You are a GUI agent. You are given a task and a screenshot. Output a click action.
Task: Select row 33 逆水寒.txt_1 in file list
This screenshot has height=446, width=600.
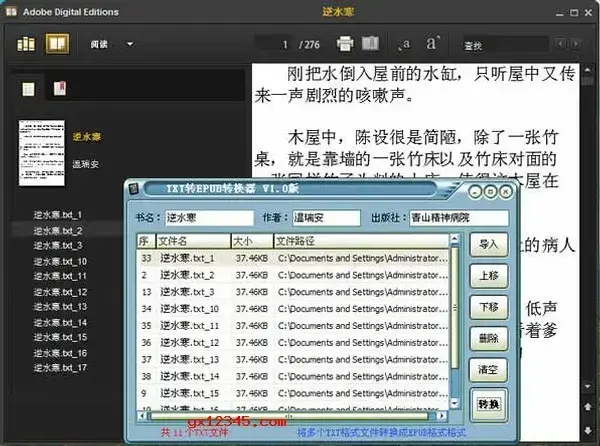293,259
